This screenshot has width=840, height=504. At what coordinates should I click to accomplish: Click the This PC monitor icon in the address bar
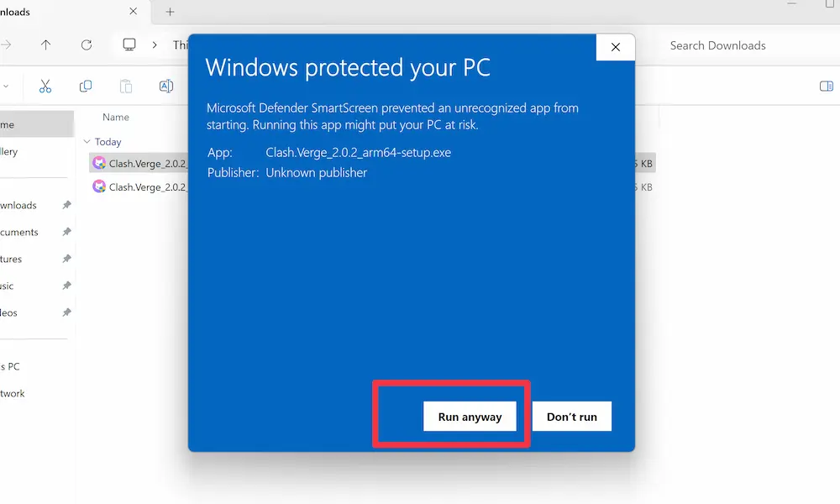(x=129, y=45)
